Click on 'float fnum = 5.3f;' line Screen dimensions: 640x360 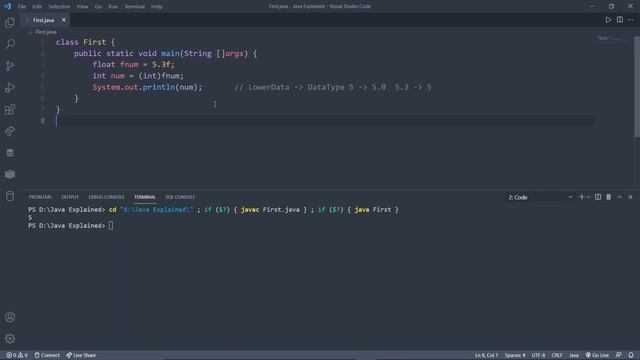133,64
